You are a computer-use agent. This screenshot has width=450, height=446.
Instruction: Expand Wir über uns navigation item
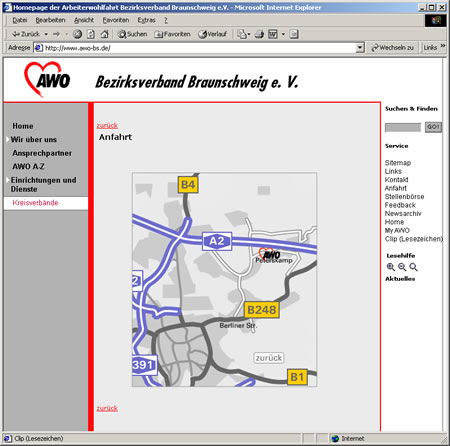(33, 140)
